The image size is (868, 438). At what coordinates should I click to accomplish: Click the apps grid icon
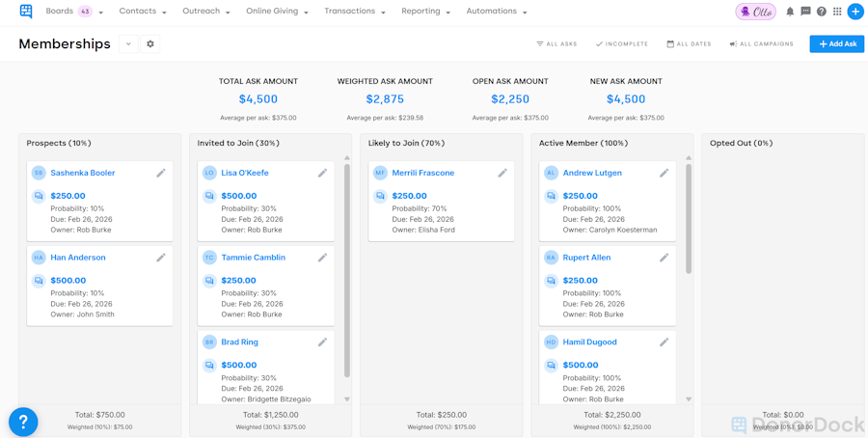click(837, 12)
